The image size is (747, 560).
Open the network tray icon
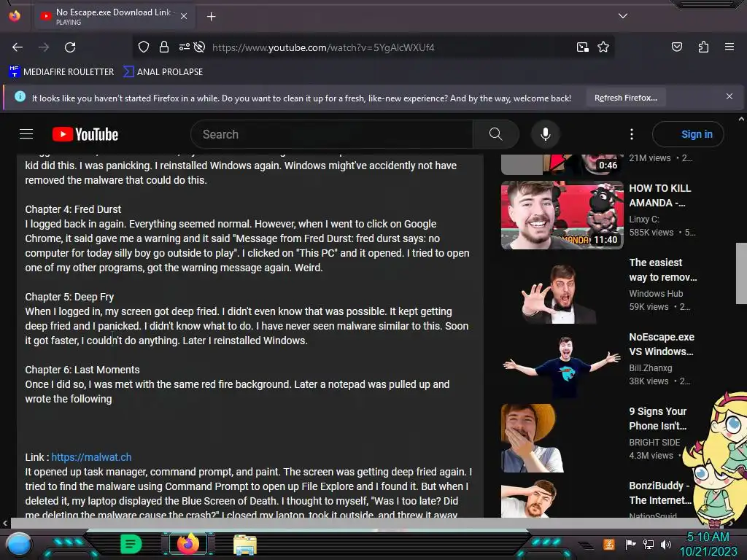coord(649,544)
